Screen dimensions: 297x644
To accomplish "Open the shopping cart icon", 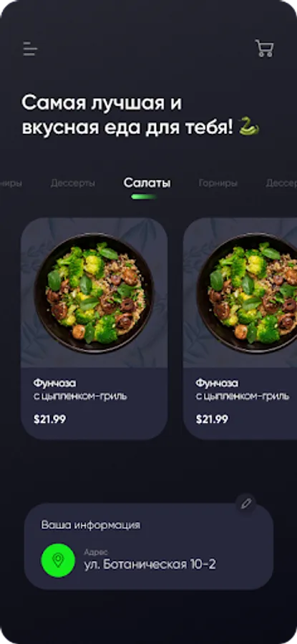I will pyautogui.click(x=264, y=48).
